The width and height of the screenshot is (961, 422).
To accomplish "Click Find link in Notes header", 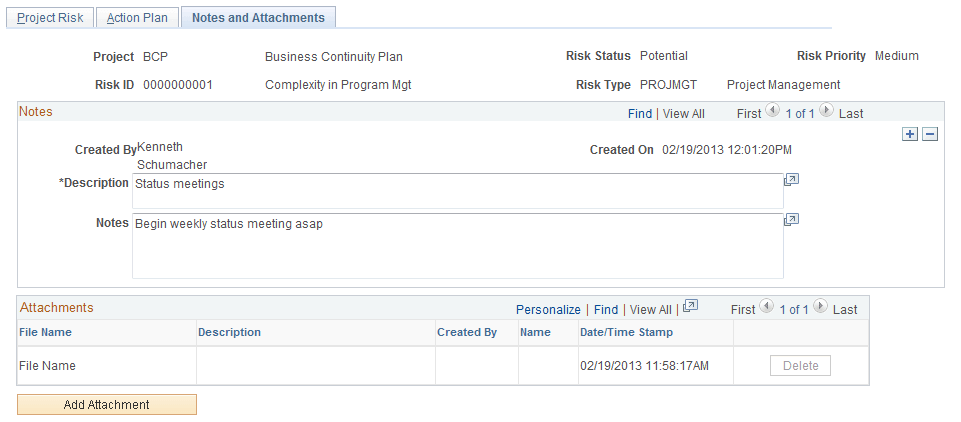I will pyautogui.click(x=640, y=114).
